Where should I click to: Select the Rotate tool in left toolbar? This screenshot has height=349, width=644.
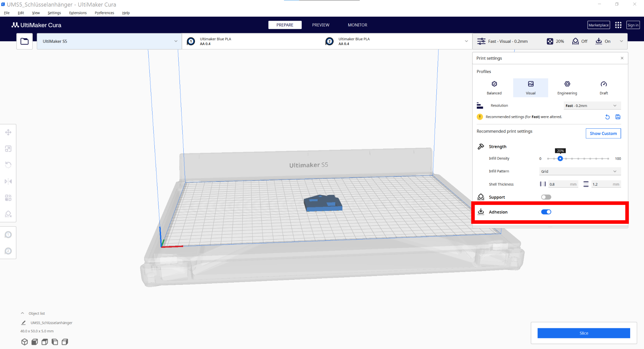8,165
